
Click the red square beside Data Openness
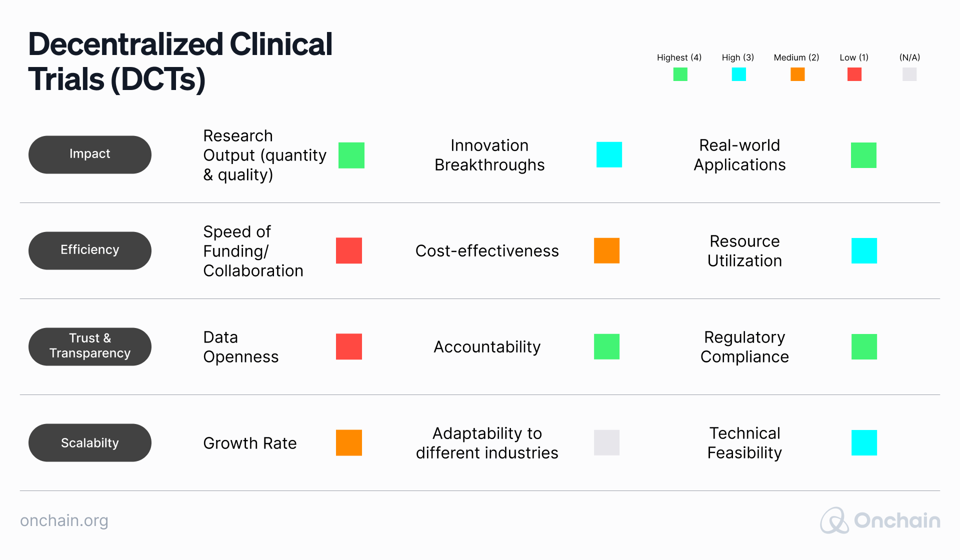coord(349,346)
